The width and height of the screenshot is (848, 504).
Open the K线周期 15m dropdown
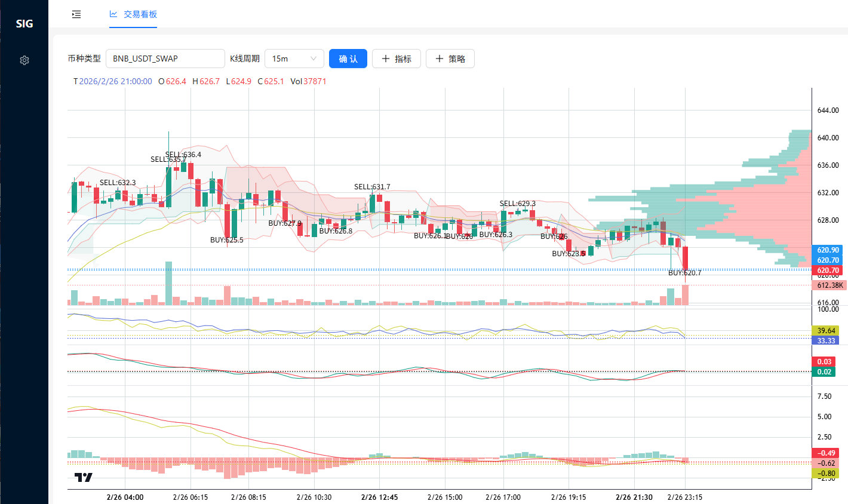click(x=294, y=59)
